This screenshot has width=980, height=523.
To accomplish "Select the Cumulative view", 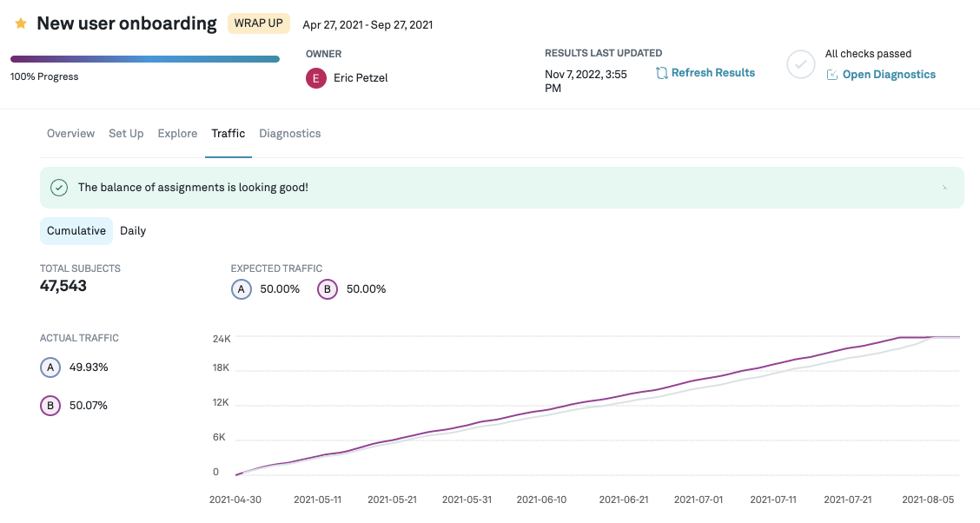I will pos(76,231).
